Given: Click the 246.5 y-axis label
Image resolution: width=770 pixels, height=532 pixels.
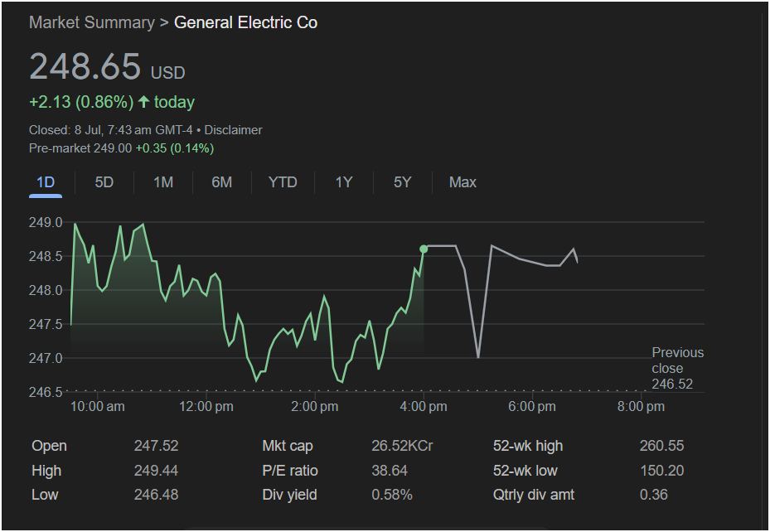Looking at the screenshot, I should pos(46,392).
